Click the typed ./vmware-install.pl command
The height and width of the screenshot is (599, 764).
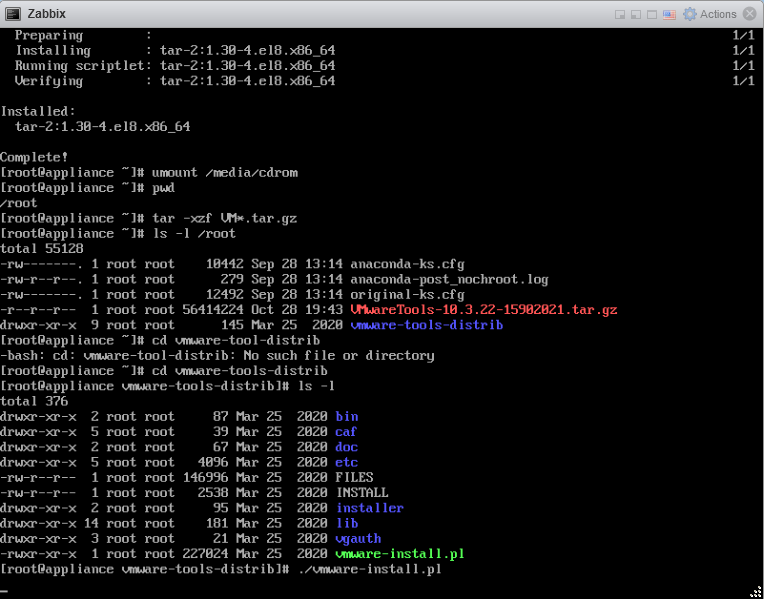(369, 569)
